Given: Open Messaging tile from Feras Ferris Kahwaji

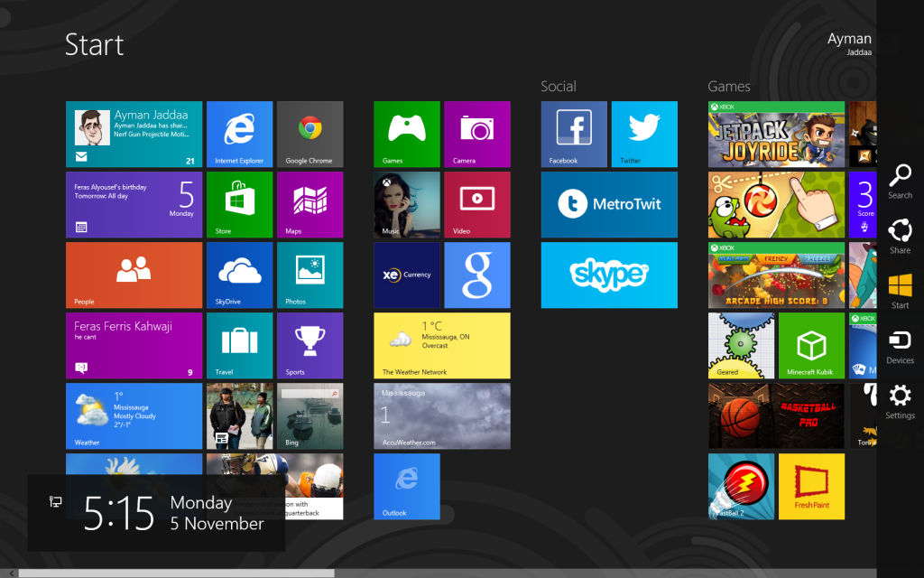Looking at the screenshot, I should tap(134, 346).
